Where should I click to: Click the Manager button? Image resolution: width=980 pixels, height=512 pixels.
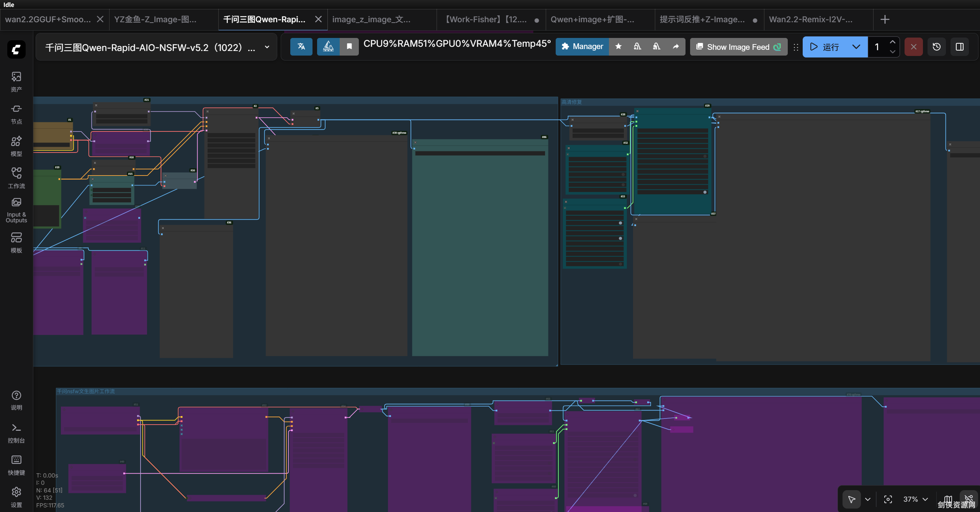pyautogui.click(x=582, y=47)
